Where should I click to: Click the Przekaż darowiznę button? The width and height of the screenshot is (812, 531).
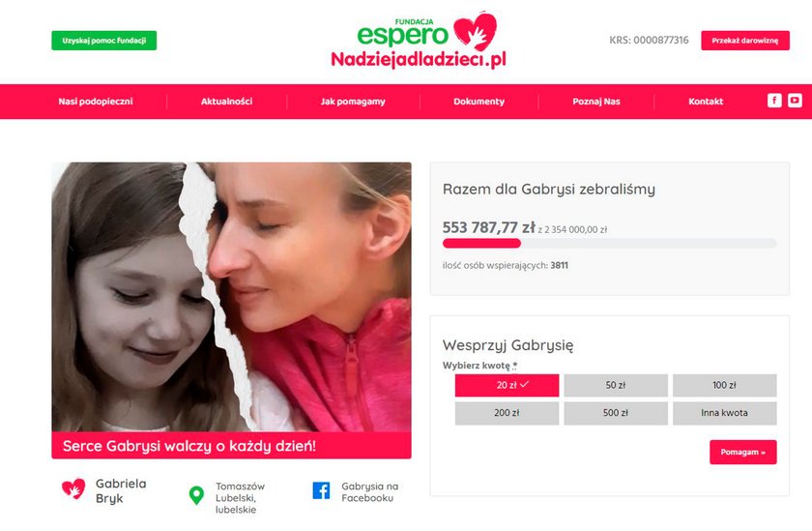745,41
